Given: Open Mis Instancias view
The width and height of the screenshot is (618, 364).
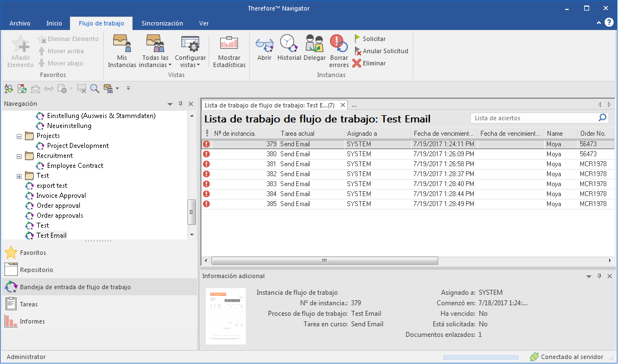Looking at the screenshot, I should point(122,51).
